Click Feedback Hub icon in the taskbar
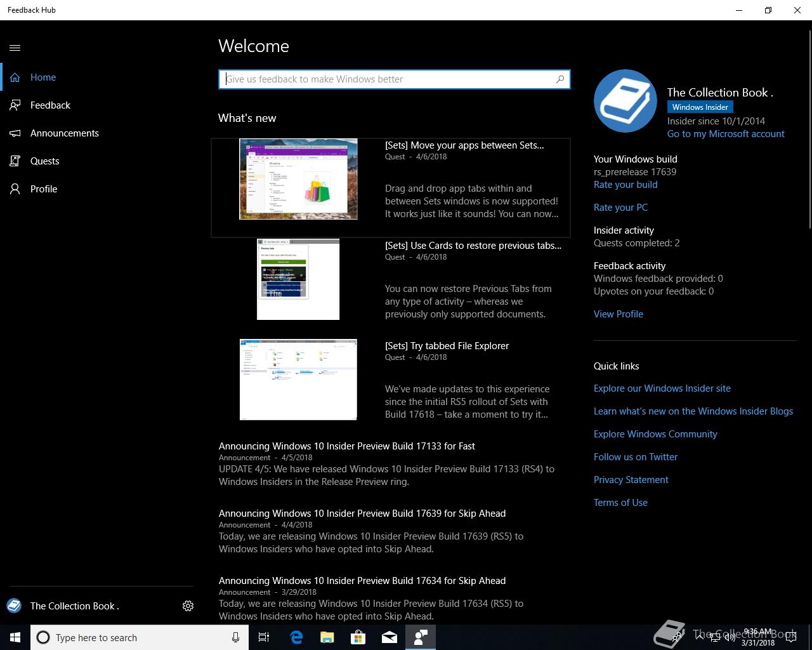The height and width of the screenshot is (650, 812). [x=421, y=637]
